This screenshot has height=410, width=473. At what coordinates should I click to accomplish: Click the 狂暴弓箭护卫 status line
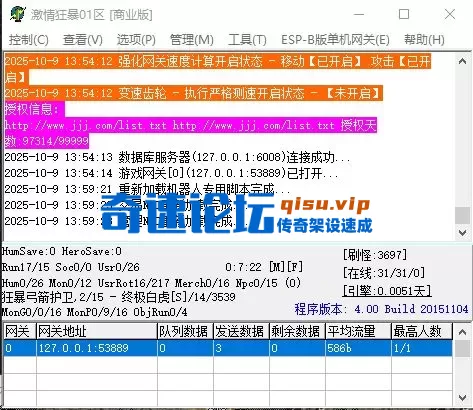pyautogui.click(x=119, y=297)
